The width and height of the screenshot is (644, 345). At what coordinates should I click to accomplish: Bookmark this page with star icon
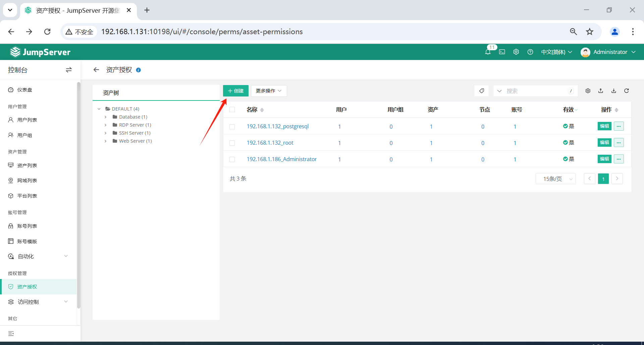point(589,31)
